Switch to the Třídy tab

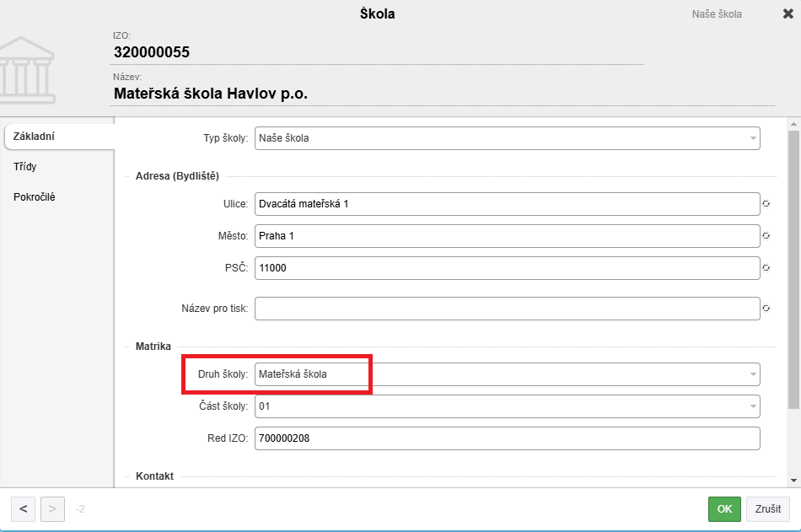point(25,167)
